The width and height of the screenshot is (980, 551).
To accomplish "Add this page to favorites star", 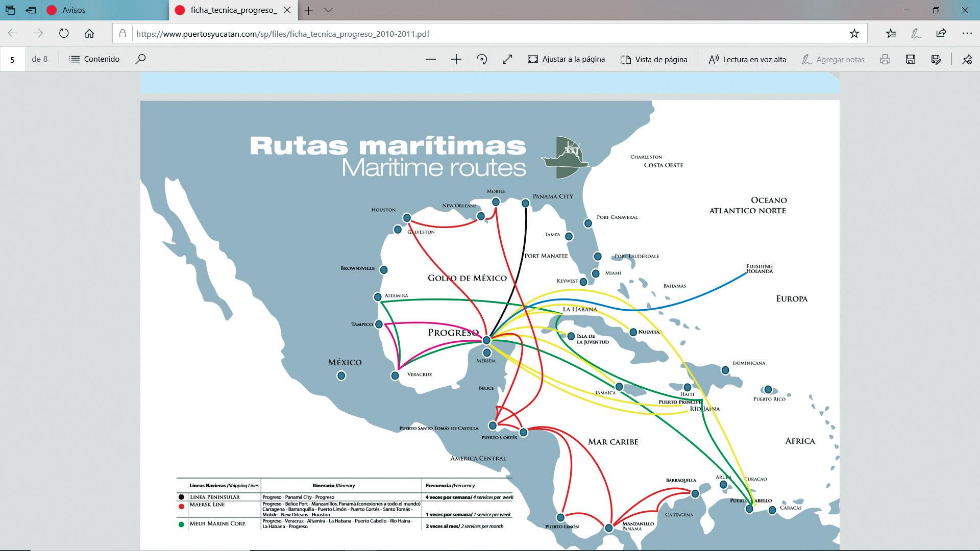I will coord(854,34).
